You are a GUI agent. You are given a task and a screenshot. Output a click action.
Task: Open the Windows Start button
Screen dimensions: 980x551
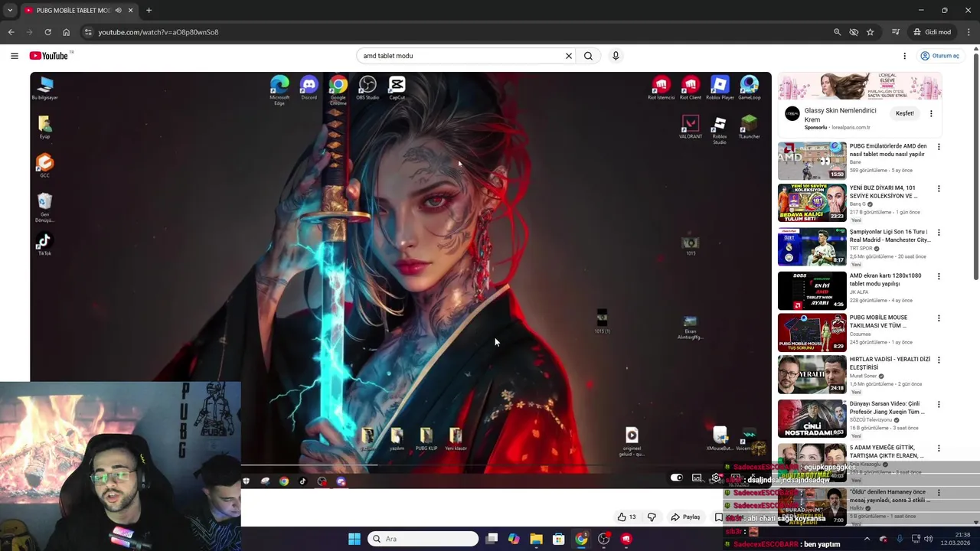354,539
